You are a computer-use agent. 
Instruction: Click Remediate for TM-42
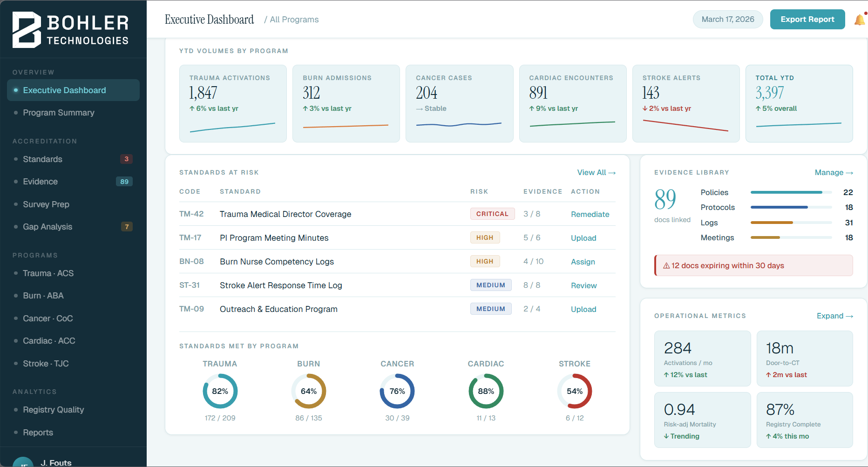pos(590,214)
